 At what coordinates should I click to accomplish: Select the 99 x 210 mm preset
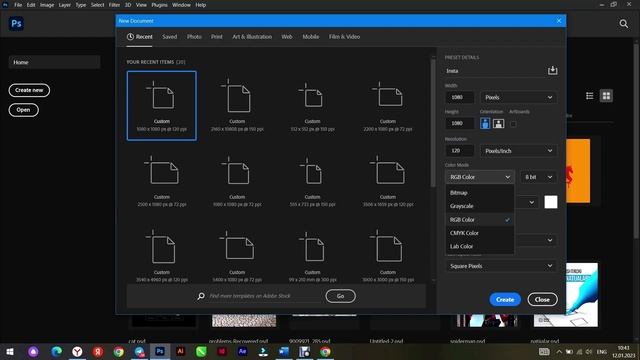coord(312,256)
